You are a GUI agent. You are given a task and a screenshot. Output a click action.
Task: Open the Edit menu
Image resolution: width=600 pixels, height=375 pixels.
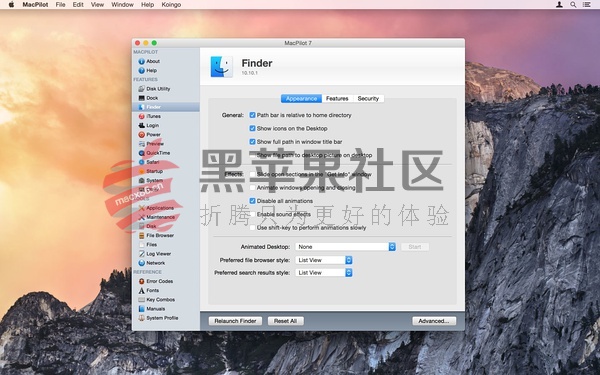78,5
